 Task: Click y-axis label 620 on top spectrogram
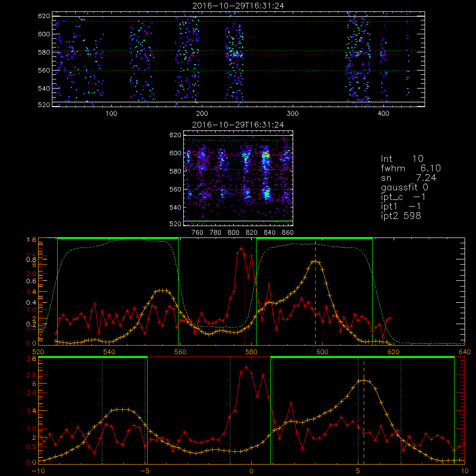point(44,16)
